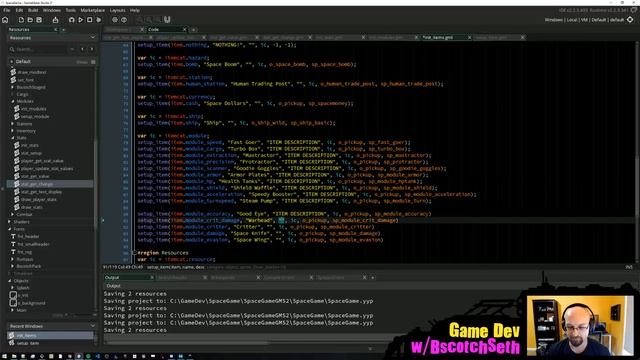Open the fnt_reg font resource
640x360 pixels.
24,252
